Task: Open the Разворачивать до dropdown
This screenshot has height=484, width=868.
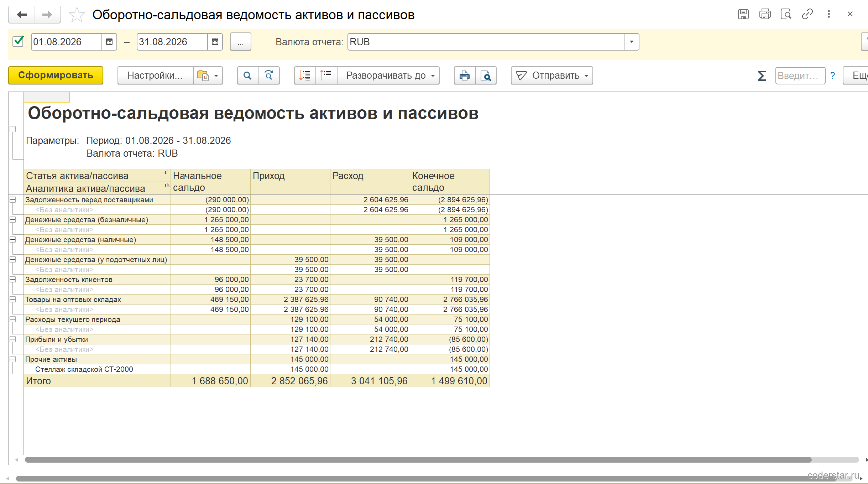Action: point(388,76)
